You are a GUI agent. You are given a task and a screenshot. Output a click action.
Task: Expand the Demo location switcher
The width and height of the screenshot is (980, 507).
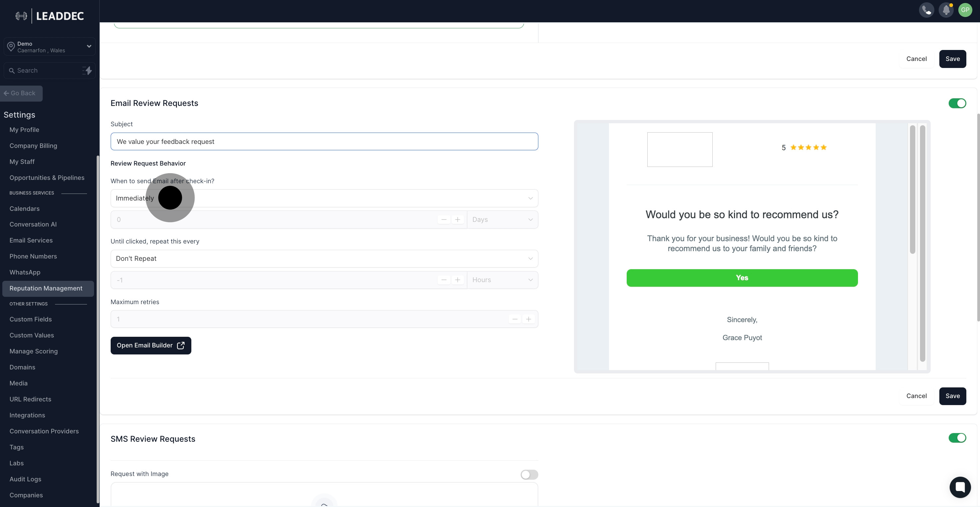pos(49,47)
